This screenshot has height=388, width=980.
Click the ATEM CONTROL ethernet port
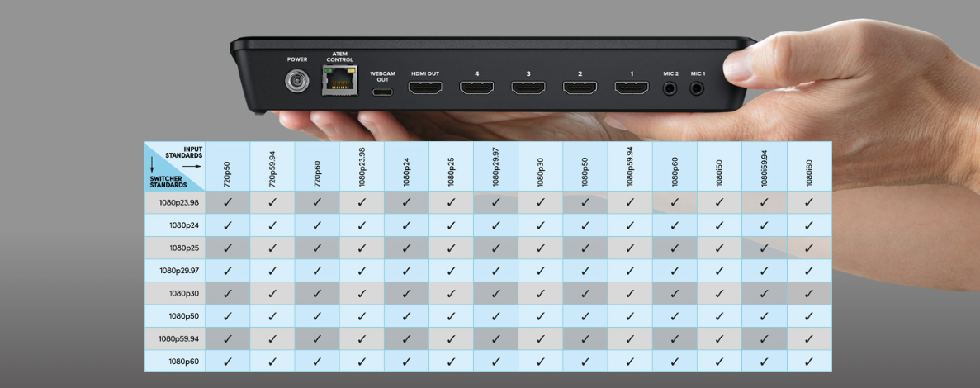[340, 80]
